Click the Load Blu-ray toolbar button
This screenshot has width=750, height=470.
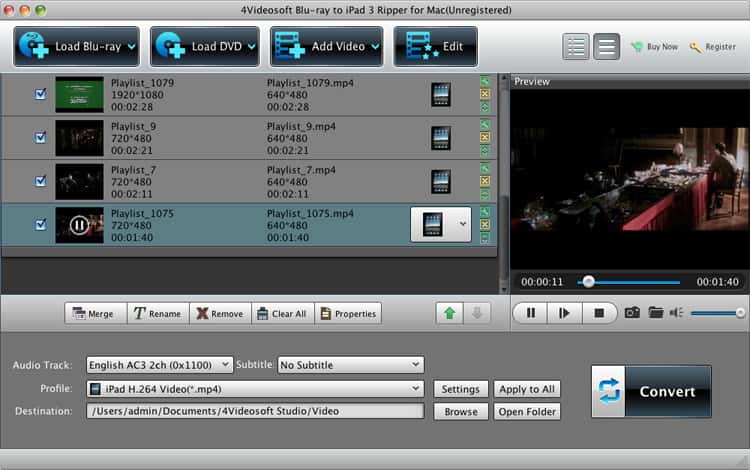pos(77,46)
